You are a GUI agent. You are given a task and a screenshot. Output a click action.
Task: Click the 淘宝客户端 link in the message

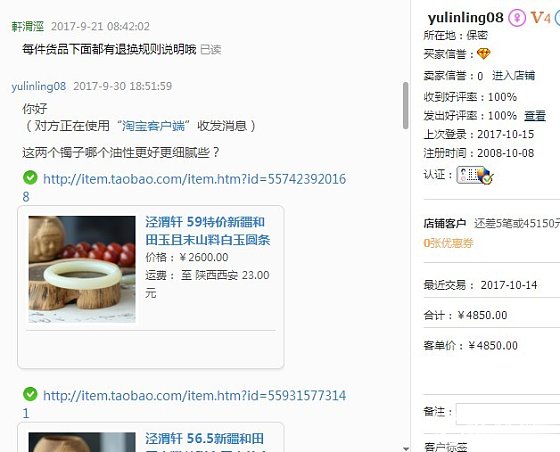[153, 126]
